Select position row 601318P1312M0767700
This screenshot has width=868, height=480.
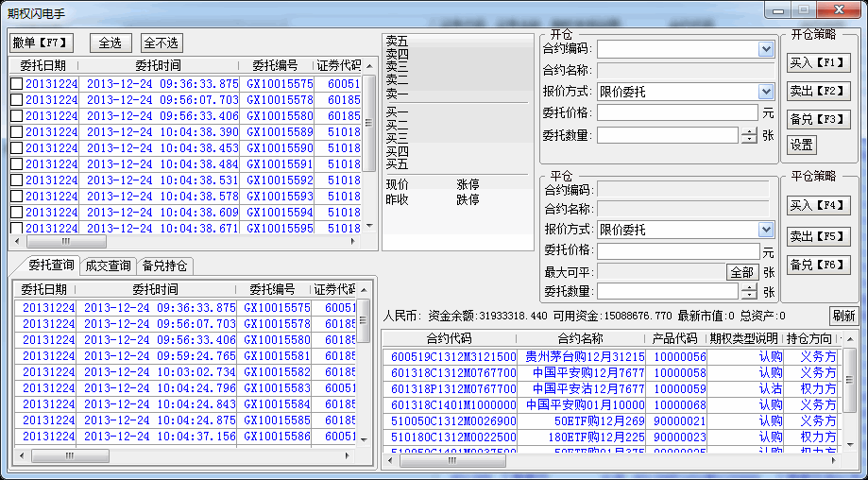[611, 388]
